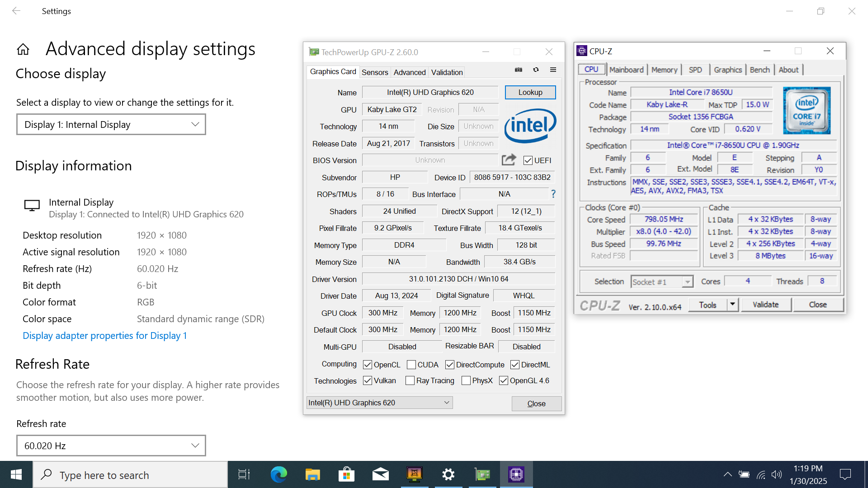Open the Mail app from the taskbar
868x488 pixels.
tap(380, 474)
